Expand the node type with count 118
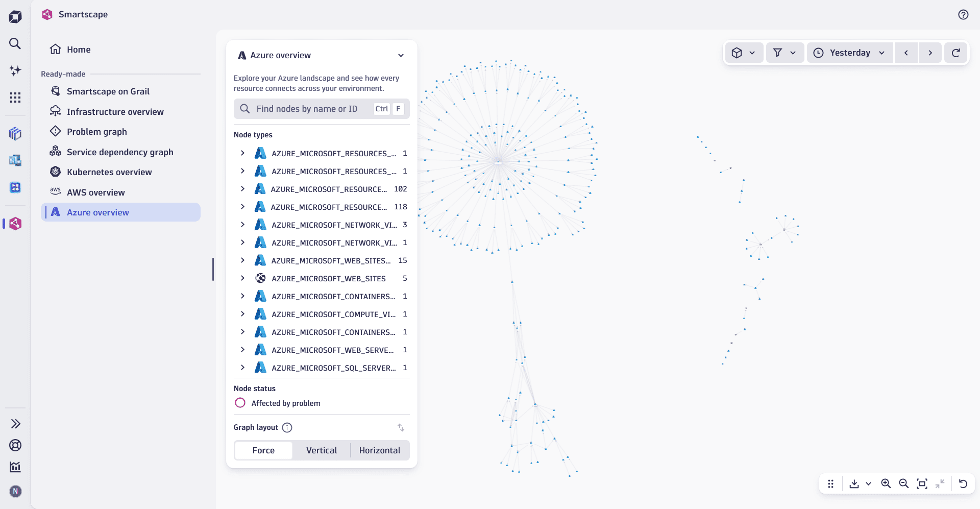 pyautogui.click(x=242, y=207)
